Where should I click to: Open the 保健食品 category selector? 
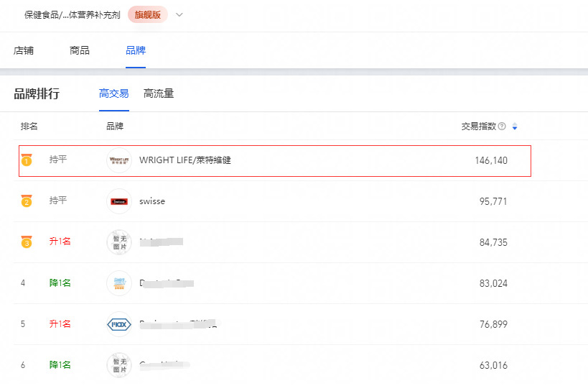coord(73,15)
